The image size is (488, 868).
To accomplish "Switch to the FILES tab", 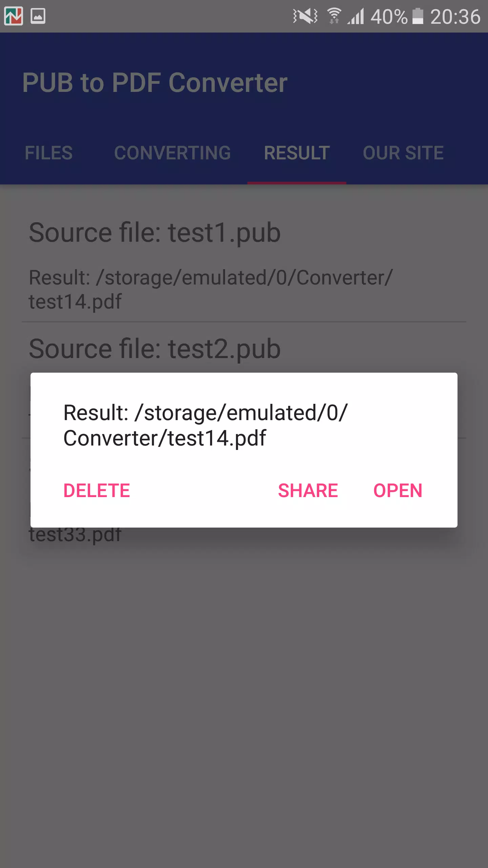I will [49, 153].
